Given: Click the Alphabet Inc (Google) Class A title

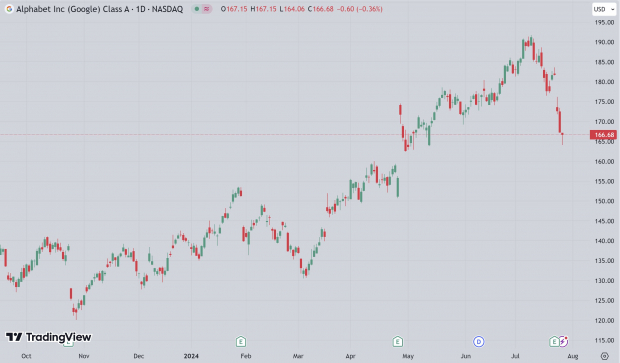Looking at the screenshot, I should click(73, 9).
